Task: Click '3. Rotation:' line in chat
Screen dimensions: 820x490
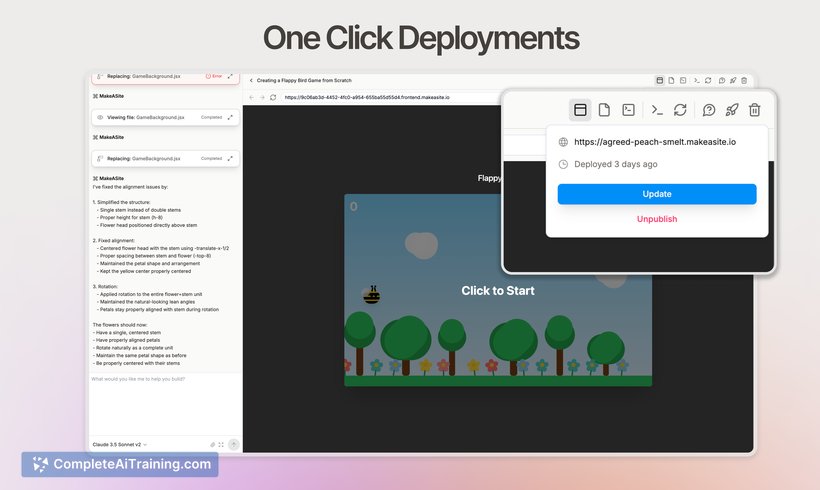Action: point(105,287)
